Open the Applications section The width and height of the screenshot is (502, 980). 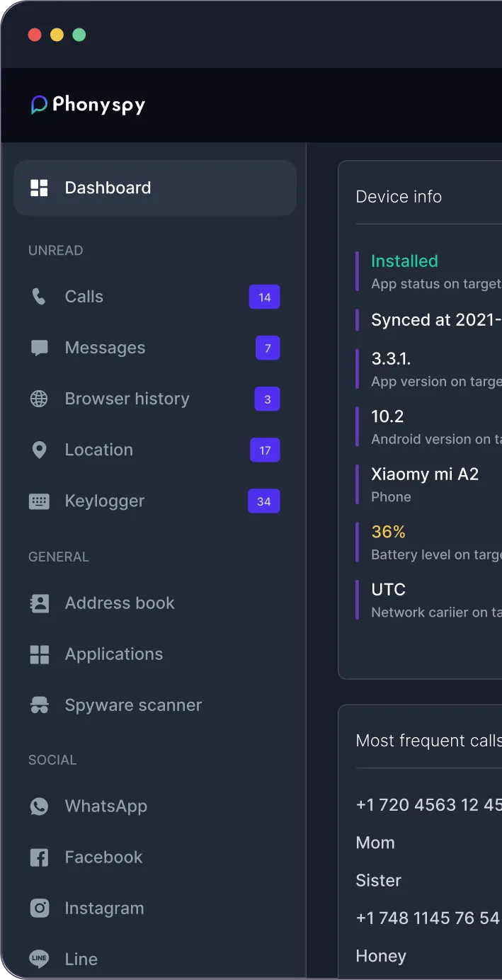(113, 654)
